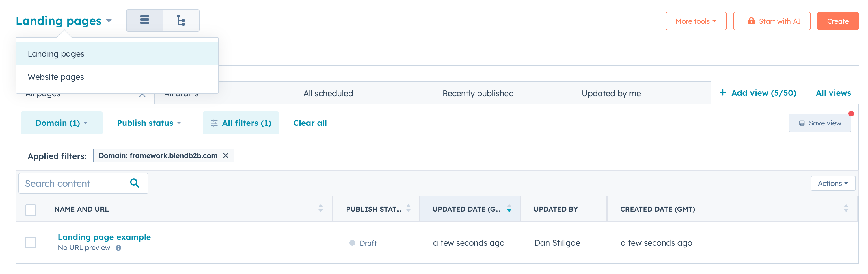The width and height of the screenshot is (868, 274).
Task: Toggle the select-all checkbox in table header
Action: [30, 209]
